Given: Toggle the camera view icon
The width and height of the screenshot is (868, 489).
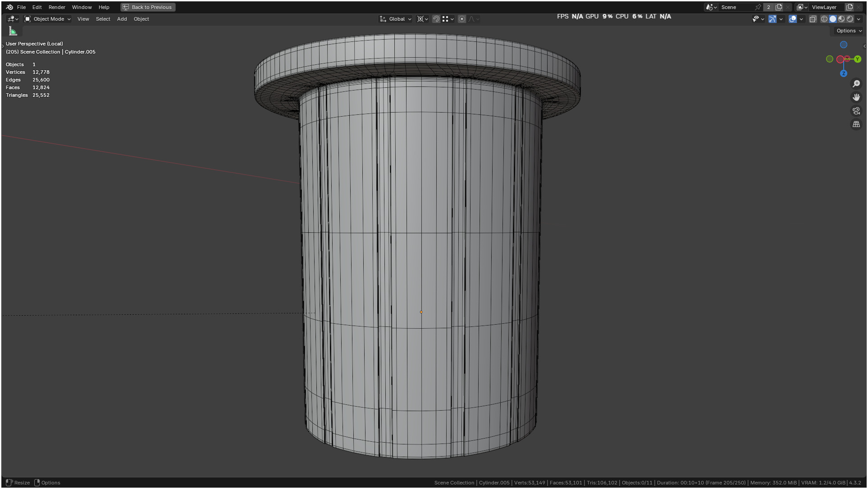Looking at the screenshot, I should (x=856, y=111).
